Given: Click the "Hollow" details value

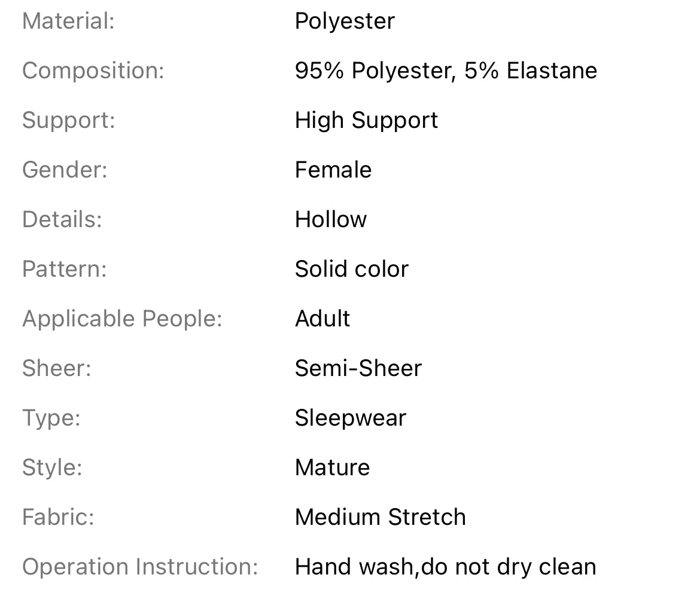Looking at the screenshot, I should [331, 220].
